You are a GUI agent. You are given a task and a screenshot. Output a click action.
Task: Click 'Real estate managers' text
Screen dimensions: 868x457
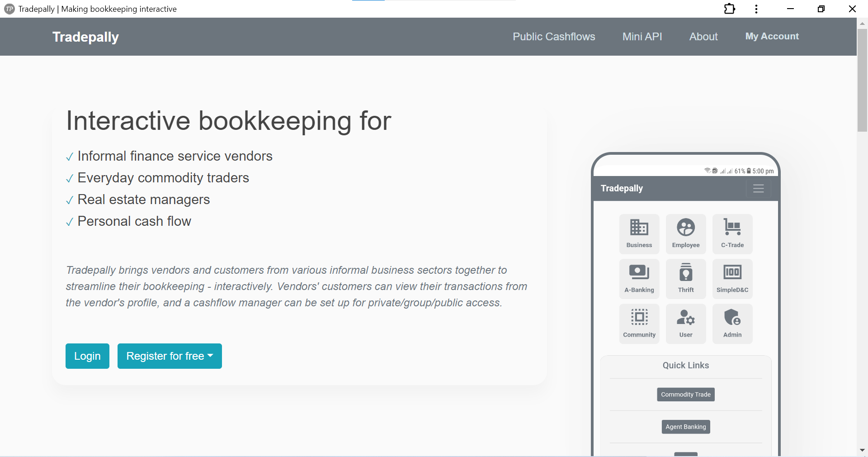coord(144,200)
